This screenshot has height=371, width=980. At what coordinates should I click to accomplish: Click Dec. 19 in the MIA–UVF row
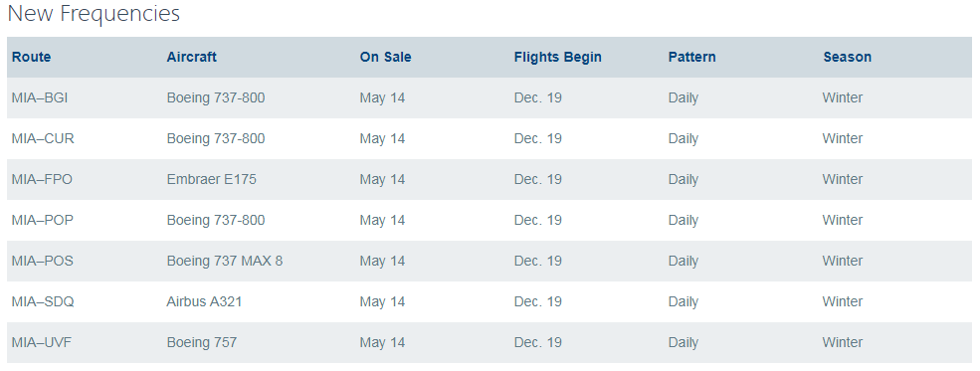click(x=537, y=342)
